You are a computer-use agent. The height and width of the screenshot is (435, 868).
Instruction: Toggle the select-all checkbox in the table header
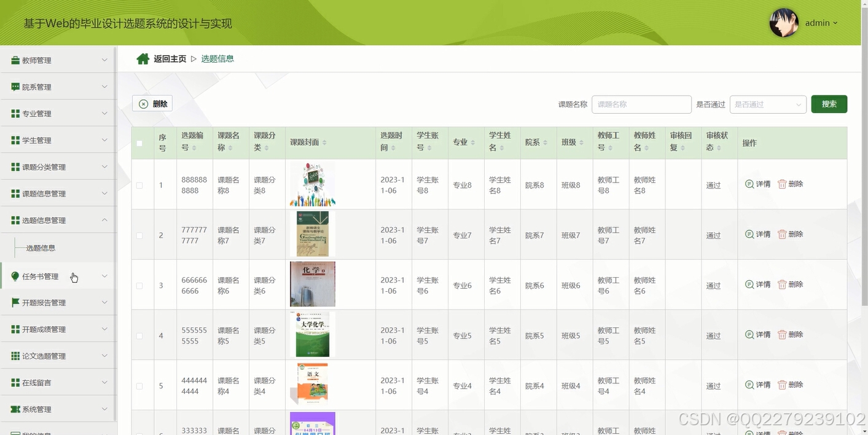pyautogui.click(x=139, y=143)
